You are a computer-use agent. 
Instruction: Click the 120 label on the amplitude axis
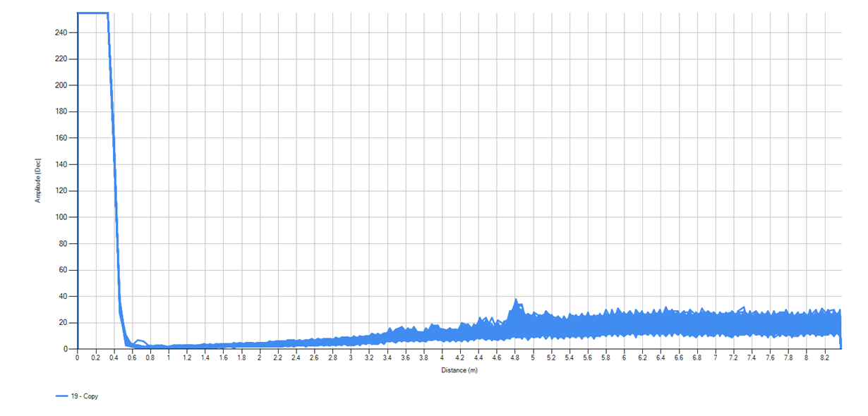click(61, 191)
